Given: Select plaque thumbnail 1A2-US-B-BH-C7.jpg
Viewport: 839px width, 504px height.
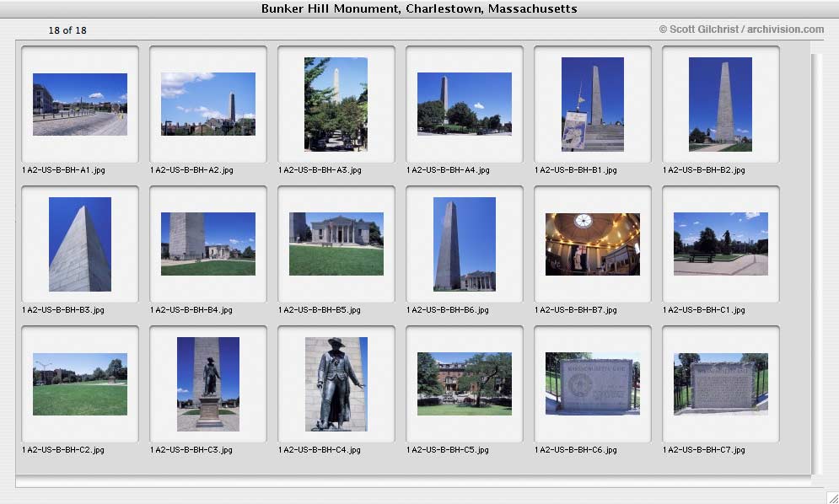Looking at the screenshot, I should coord(721,384).
